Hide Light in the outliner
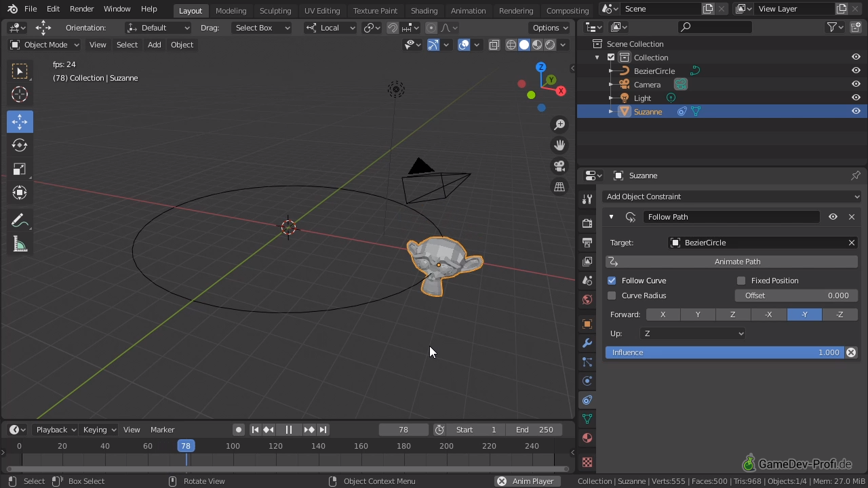Image resolution: width=868 pixels, height=488 pixels. click(856, 98)
